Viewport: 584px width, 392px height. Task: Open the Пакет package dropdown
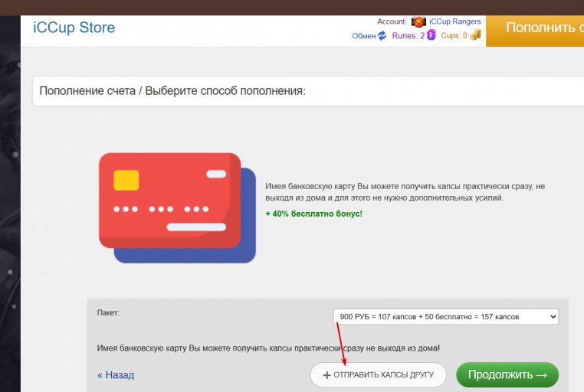[446, 316]
